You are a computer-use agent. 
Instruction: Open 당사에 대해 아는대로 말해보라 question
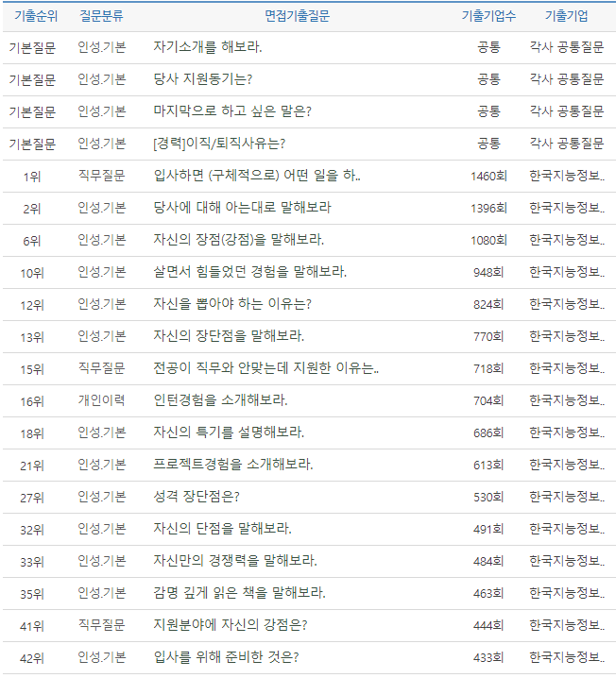[x=242, y=208]
